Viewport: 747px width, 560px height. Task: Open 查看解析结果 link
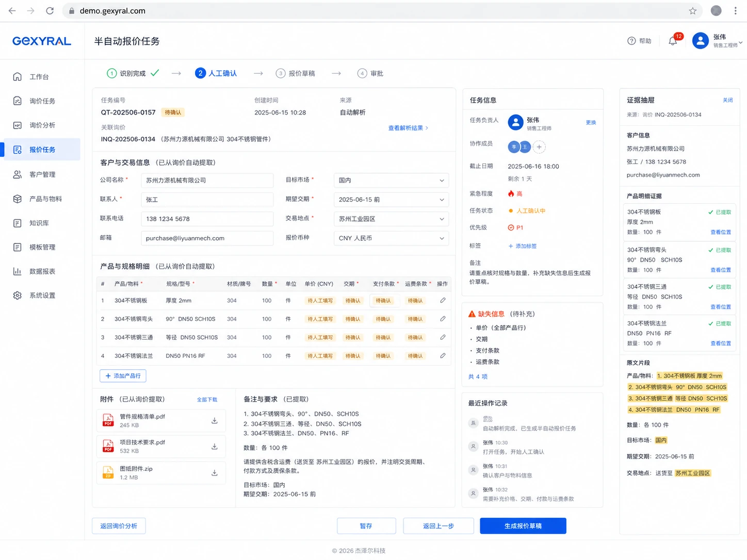(408, 128)
